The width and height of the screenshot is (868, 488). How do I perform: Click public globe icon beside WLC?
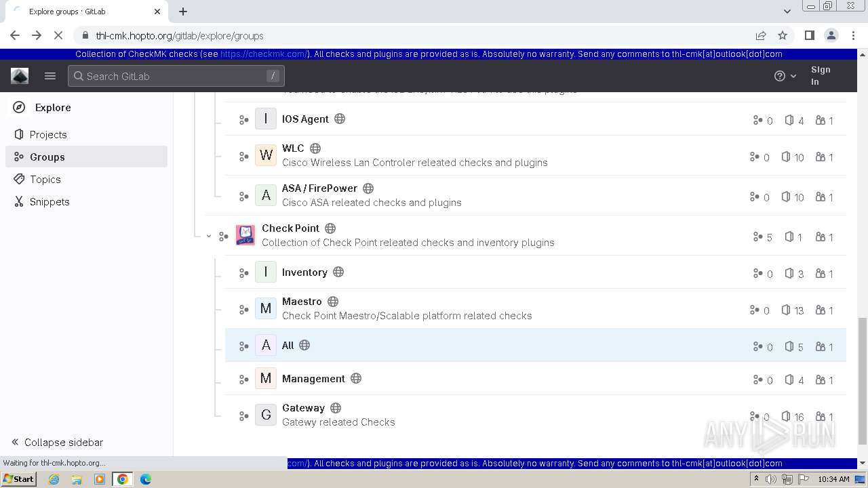(x=315, y=148)
